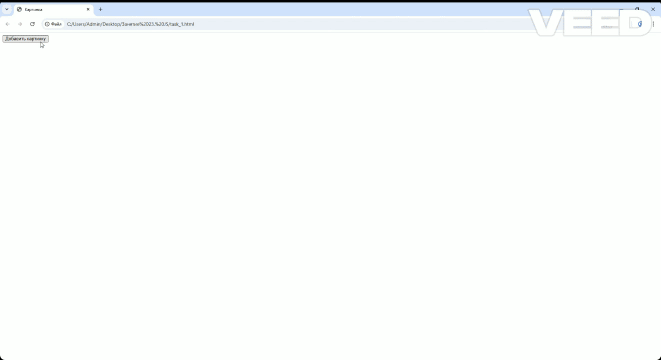Viewport: 661px width, 360px height.
Task: Open a new tab with plus icon
Action: point(100,9)
